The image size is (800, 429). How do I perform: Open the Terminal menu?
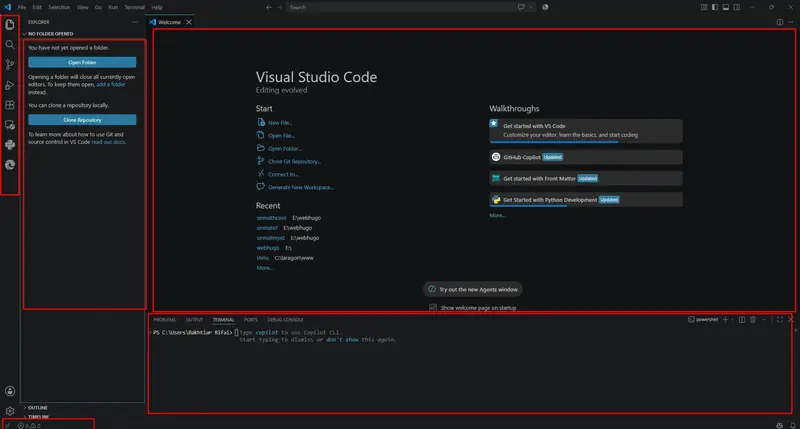point(134,7)
